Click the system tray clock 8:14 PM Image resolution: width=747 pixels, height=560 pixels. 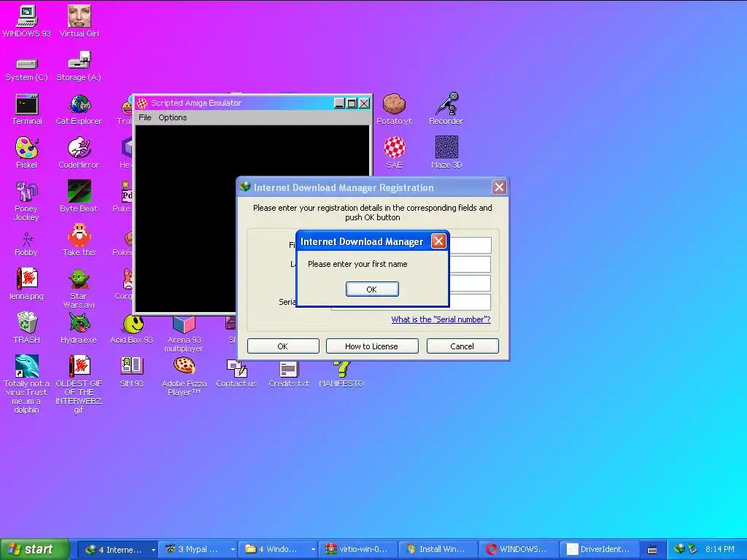pyautogui.click(x=720, y=549)
